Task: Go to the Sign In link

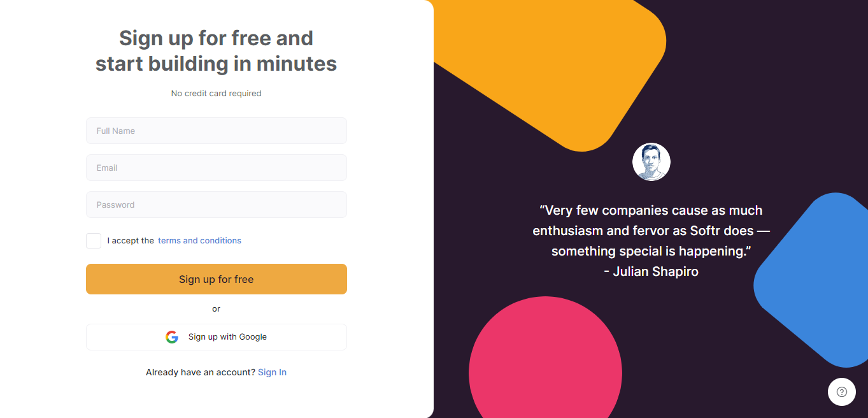Action: 272,372
